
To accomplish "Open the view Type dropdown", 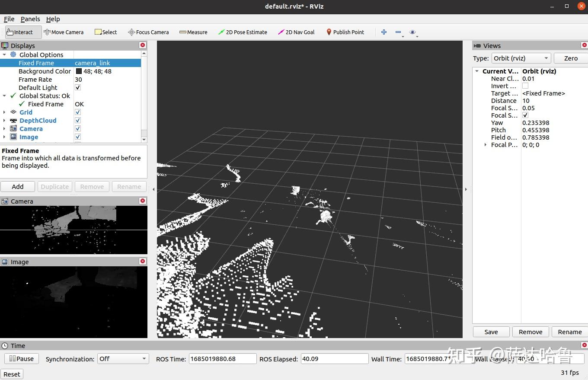I will point(521,58).
